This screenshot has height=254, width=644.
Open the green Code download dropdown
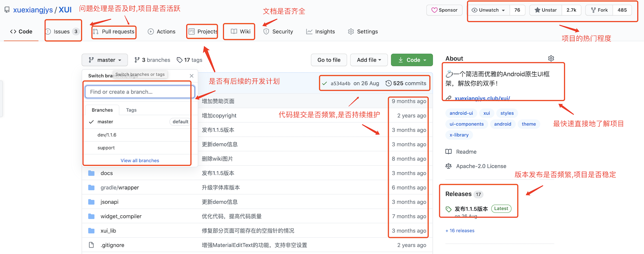click(x=412, y=60)
